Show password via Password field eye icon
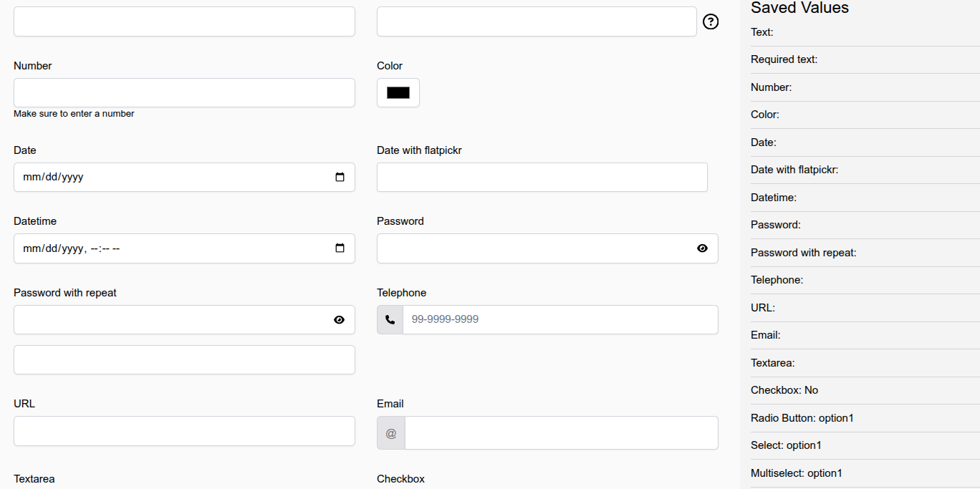 tap(702, 248)
